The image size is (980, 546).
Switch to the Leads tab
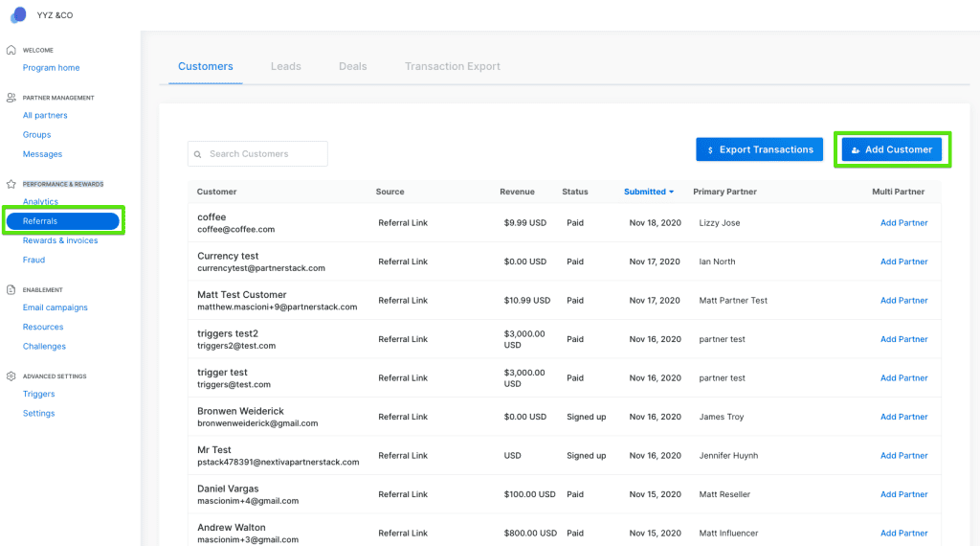285,66
